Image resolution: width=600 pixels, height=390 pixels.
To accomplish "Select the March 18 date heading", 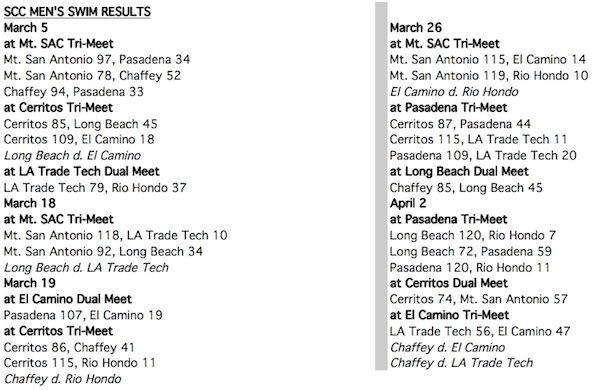I will tap(30, 203).
